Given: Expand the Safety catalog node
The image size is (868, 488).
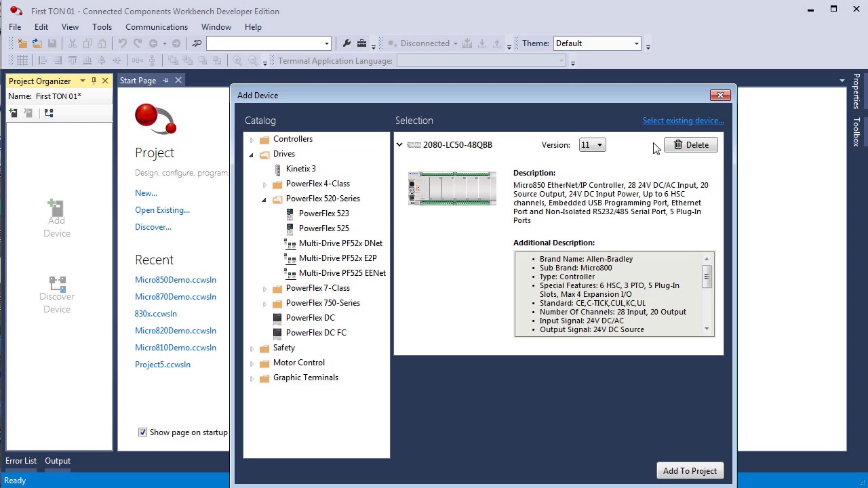Looking at the screenshot, I should click(252, 348).
